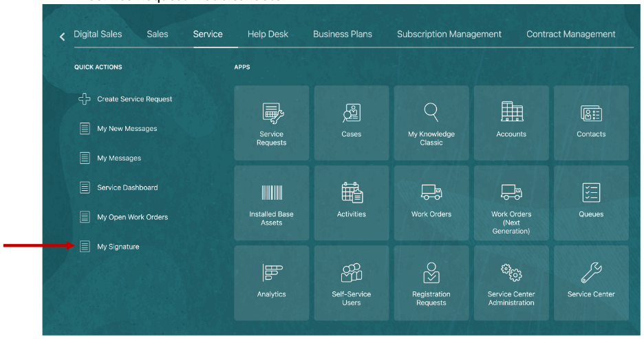Switch to the Help Desk tab
Screen dimensions: 644x339
pos(268,34)
